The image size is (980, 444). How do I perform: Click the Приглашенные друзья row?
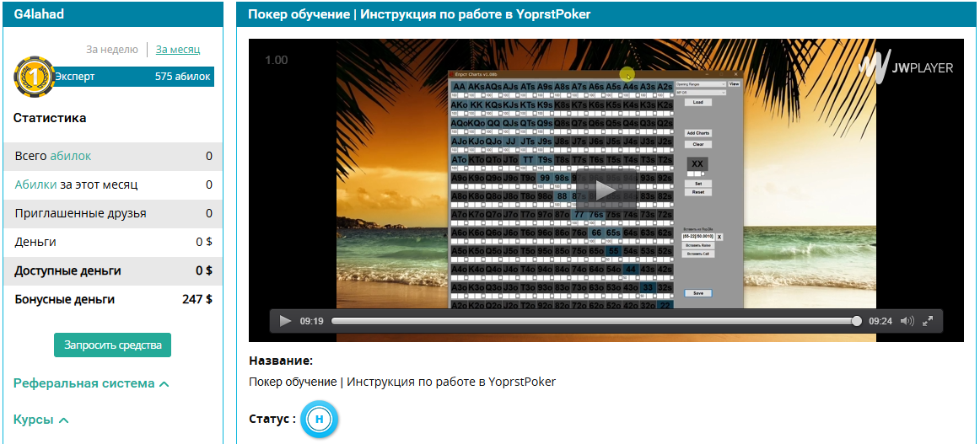pos(113,213)
